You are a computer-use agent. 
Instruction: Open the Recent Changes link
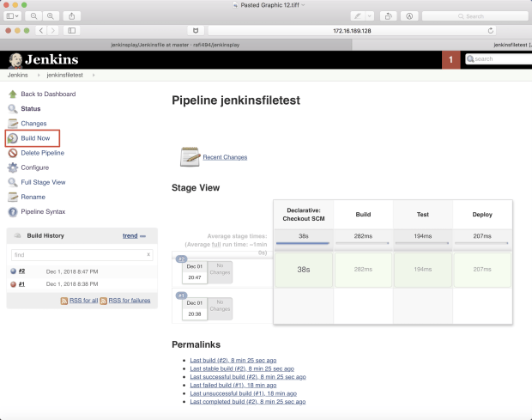[225, 157]
